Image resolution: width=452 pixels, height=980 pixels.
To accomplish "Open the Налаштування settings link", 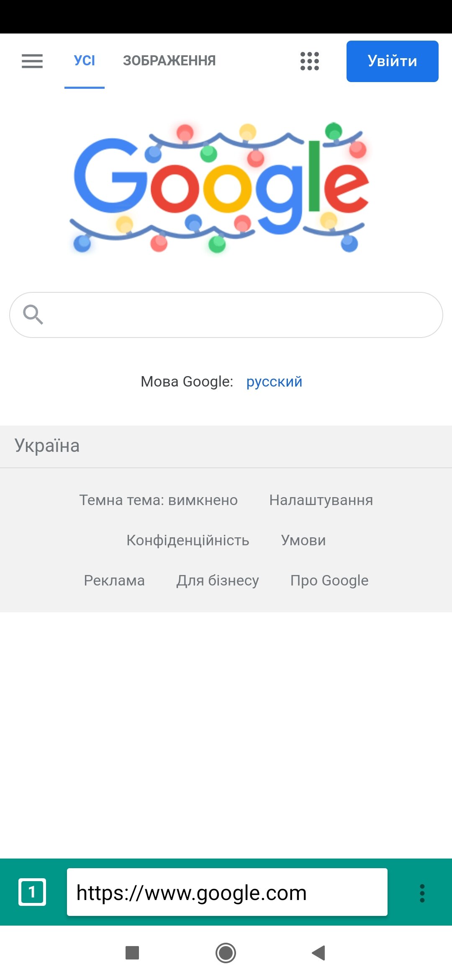I will 321,500.
